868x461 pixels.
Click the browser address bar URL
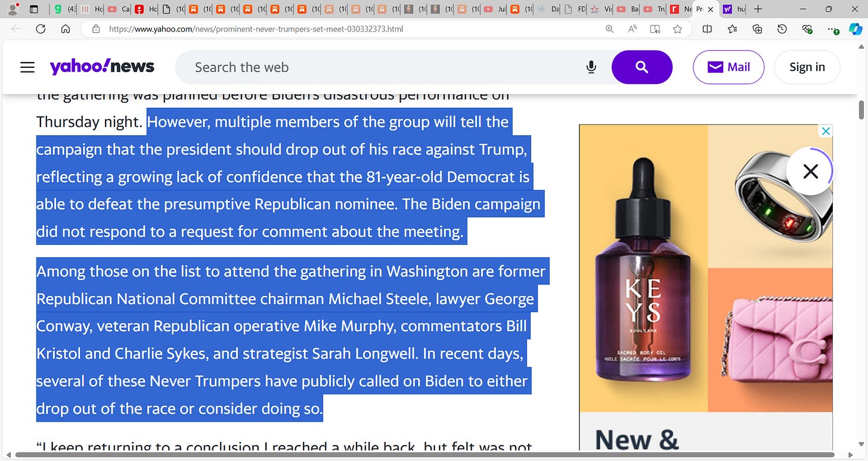[x=256, y=29]
